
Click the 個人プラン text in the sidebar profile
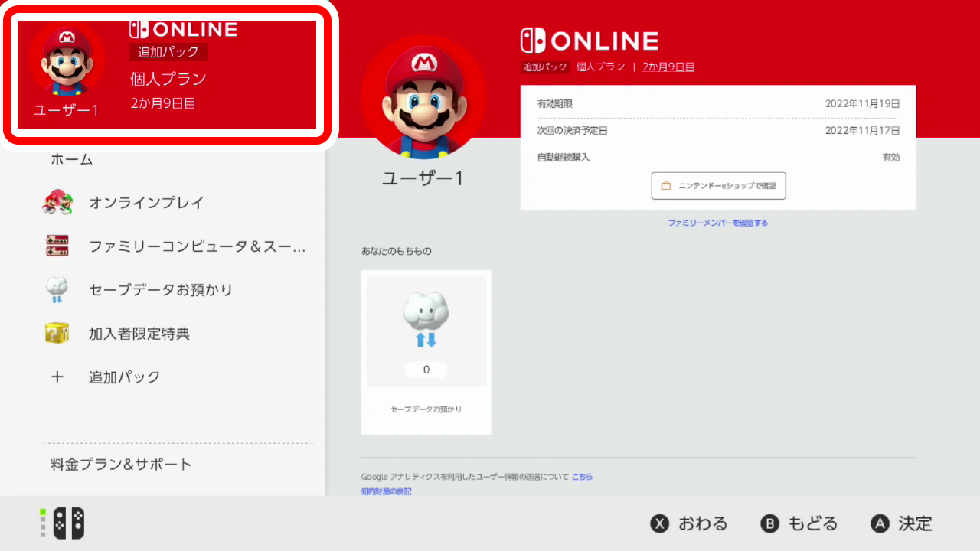[x=168, y=79]
